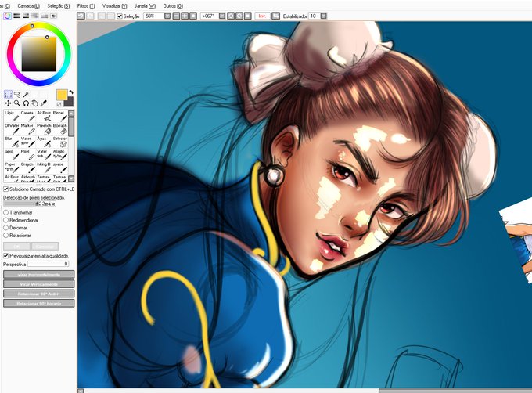Viewport: 532px width, 393px height.
Task: Choose the Blur brush
Action: [x=12, y=142]
